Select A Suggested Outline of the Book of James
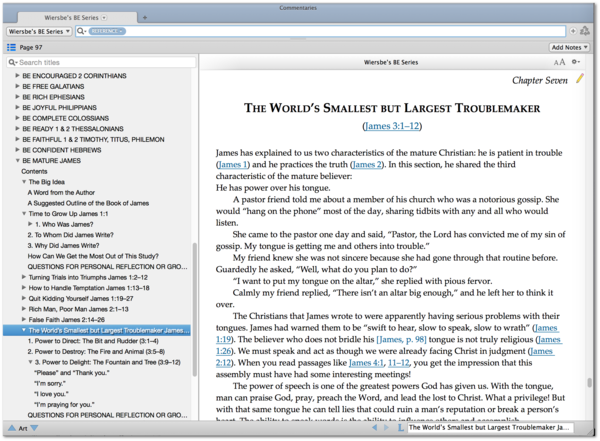 coord(88,203)
